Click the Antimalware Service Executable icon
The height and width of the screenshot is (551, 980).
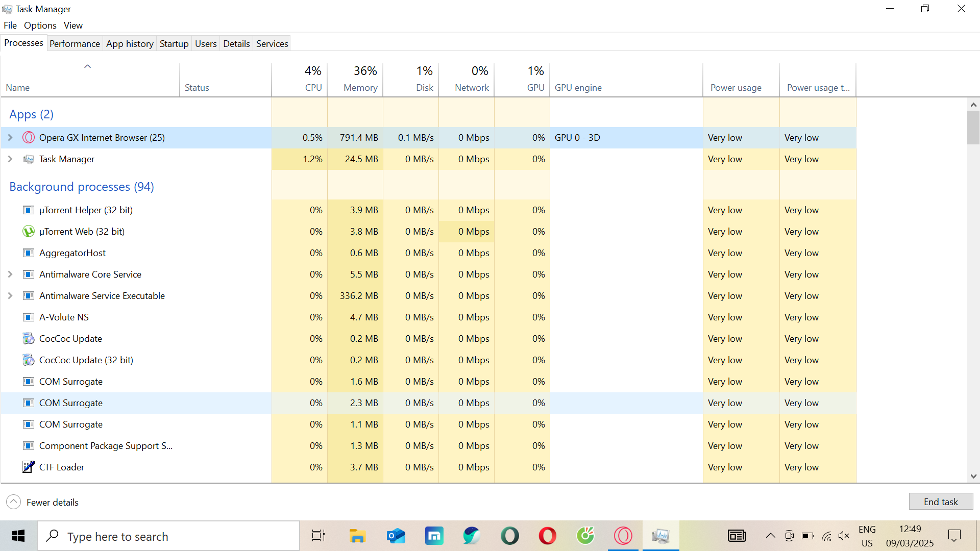pyautogui.click(x=29, y=296)
